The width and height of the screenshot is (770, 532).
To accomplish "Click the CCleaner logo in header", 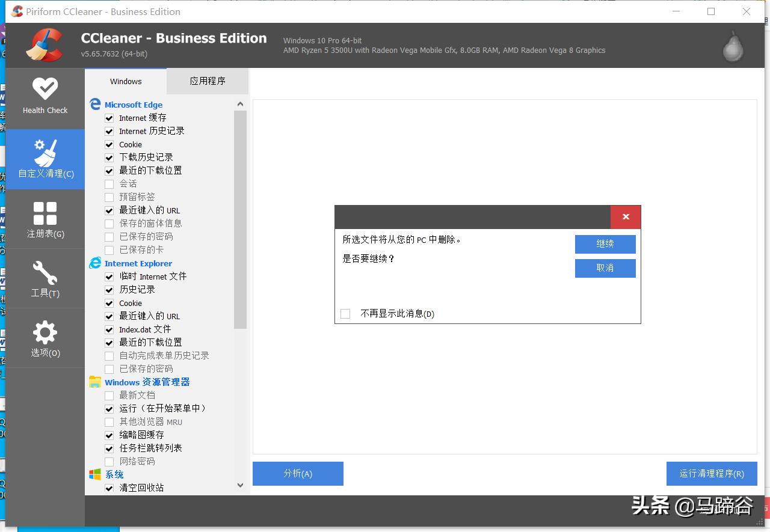I will click(x=45, y=46).
